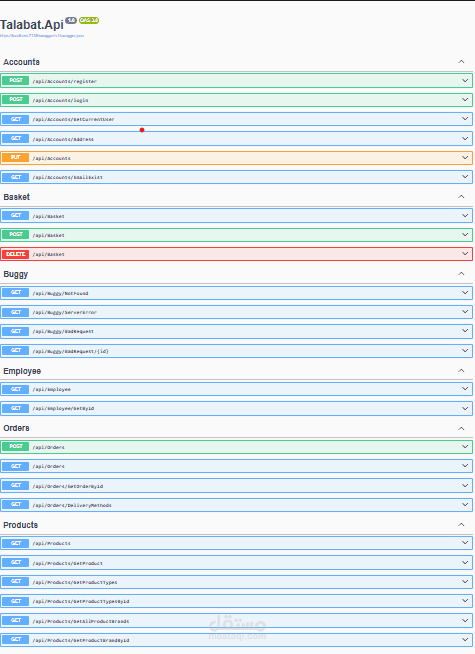The image size is (475, 654).
Task: Collapse the Orders section with its arrow
Action: [x=461, y=428]
